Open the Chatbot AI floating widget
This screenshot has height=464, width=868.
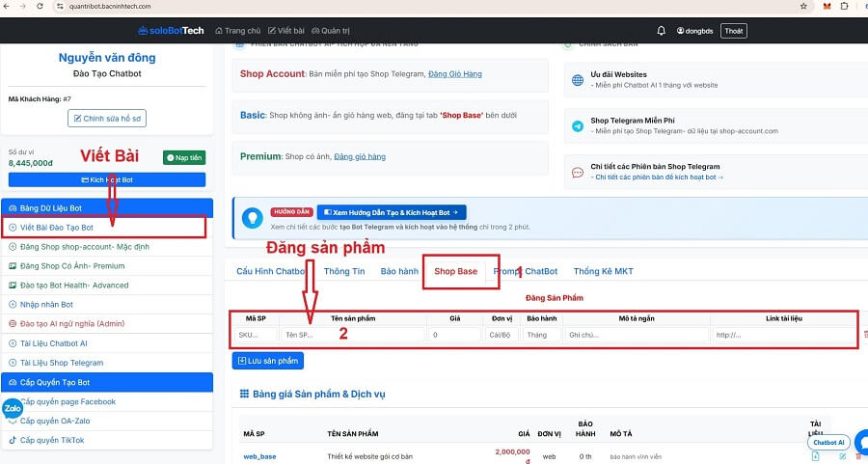point(828,443)
